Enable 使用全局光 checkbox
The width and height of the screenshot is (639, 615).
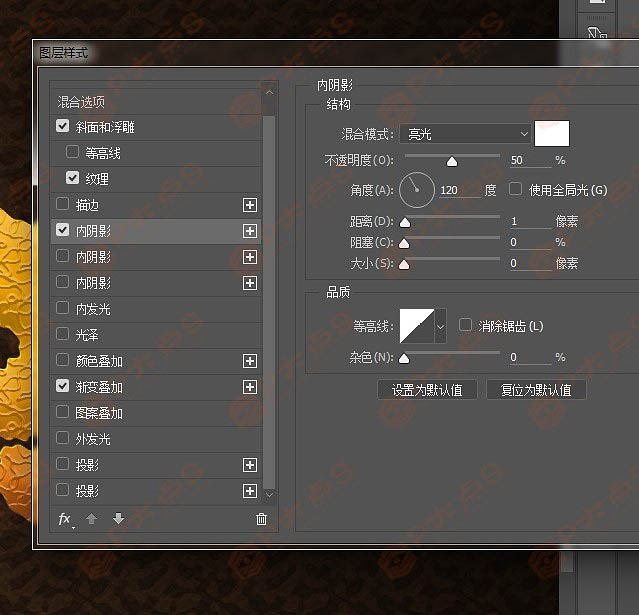point(515,189)
